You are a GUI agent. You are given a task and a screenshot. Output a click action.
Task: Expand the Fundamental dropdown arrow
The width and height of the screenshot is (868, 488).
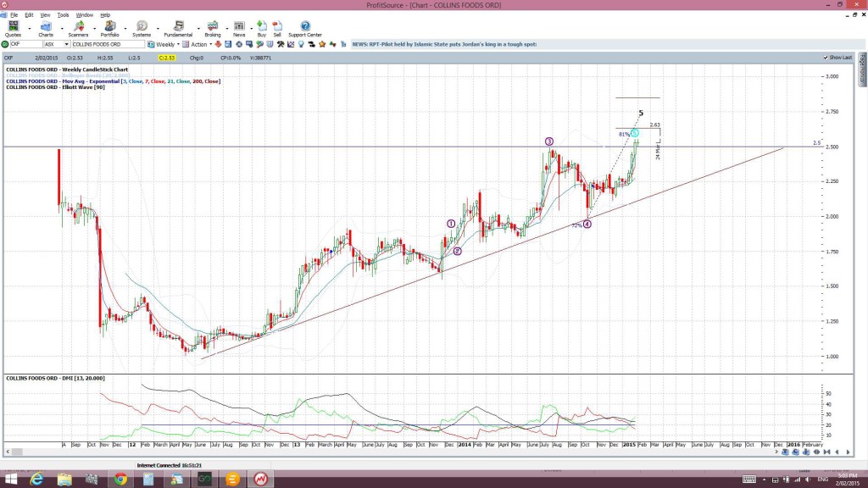(x=198, y=28)
